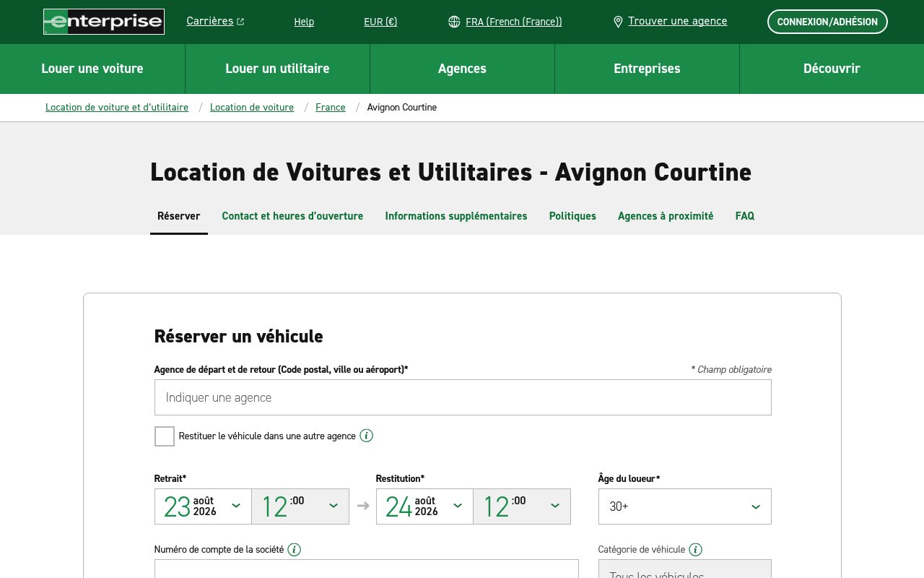Go to Location de voiture et d'utilitaire breadcrumb
Viewport: 924px width, 578px height.
[x=117, y=107]
